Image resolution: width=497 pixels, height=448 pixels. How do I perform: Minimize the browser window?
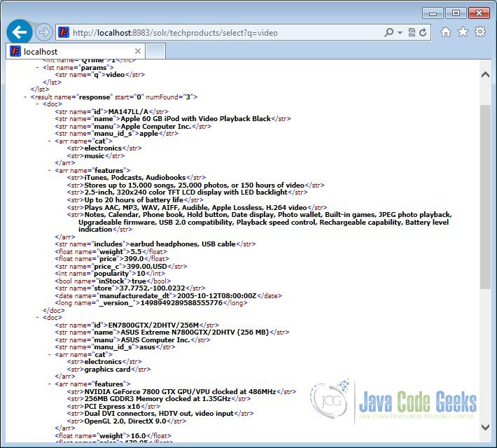(x=433, y=13)
